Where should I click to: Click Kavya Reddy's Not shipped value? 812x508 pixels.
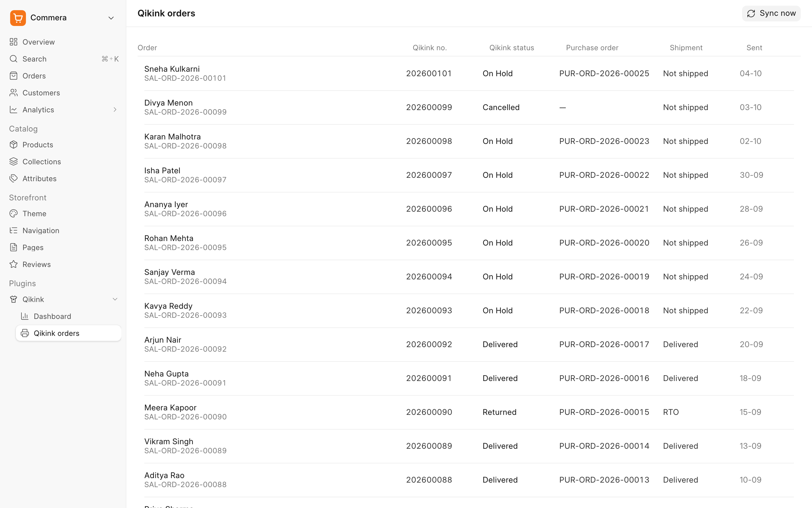pos(685,310)
